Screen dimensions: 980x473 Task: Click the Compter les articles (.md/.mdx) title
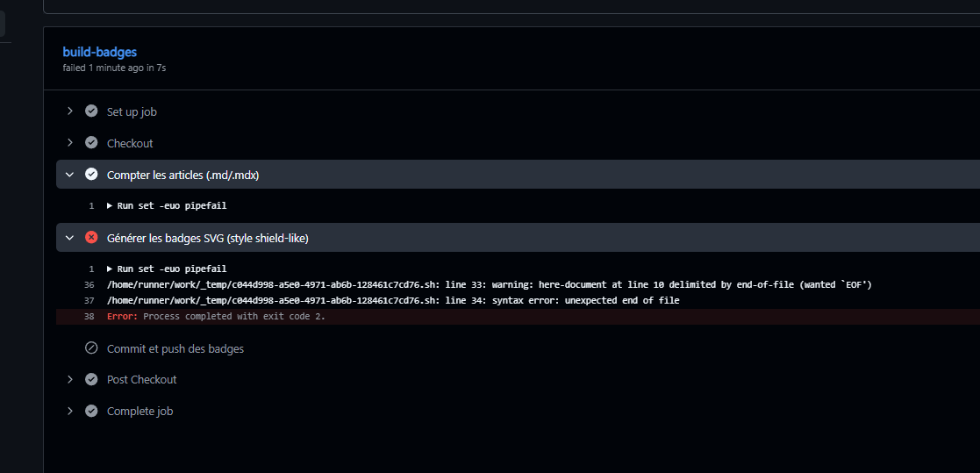(x=183, y=175)
